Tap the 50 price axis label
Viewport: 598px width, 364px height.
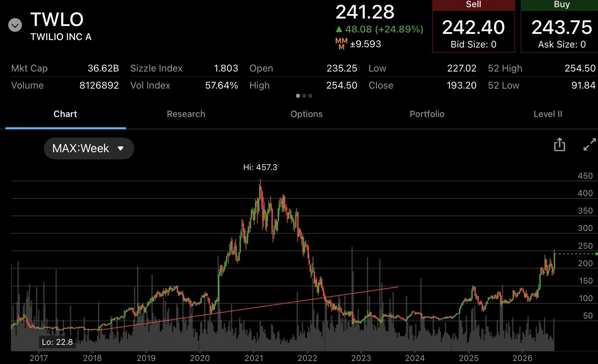click(588, 316)
